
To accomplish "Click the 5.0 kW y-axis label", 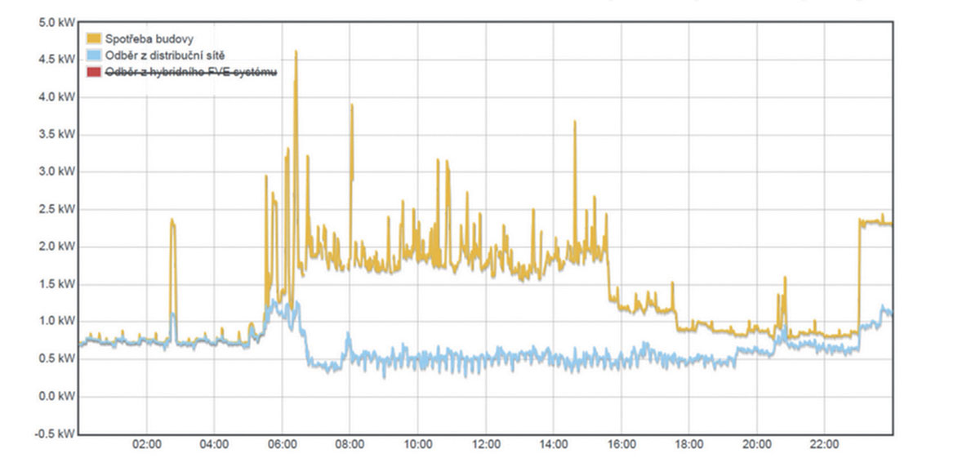I will (x=56, y=22).
